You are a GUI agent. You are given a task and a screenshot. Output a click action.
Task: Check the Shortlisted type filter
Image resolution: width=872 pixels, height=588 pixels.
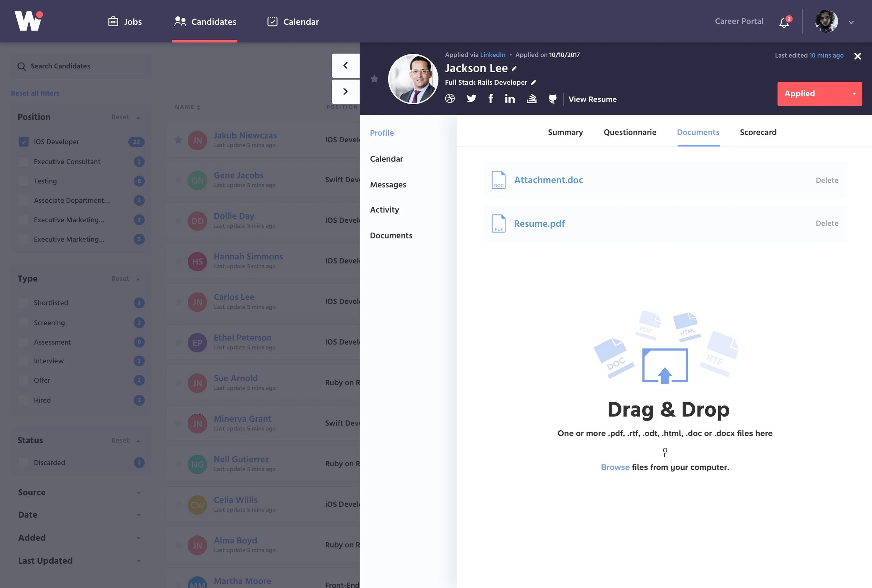(23, 303)
